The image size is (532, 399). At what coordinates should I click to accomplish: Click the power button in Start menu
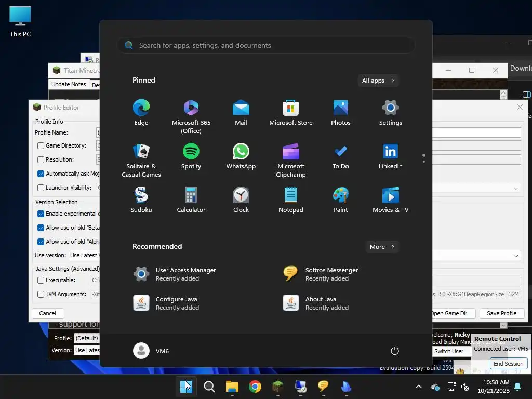[x=395, y=351]
